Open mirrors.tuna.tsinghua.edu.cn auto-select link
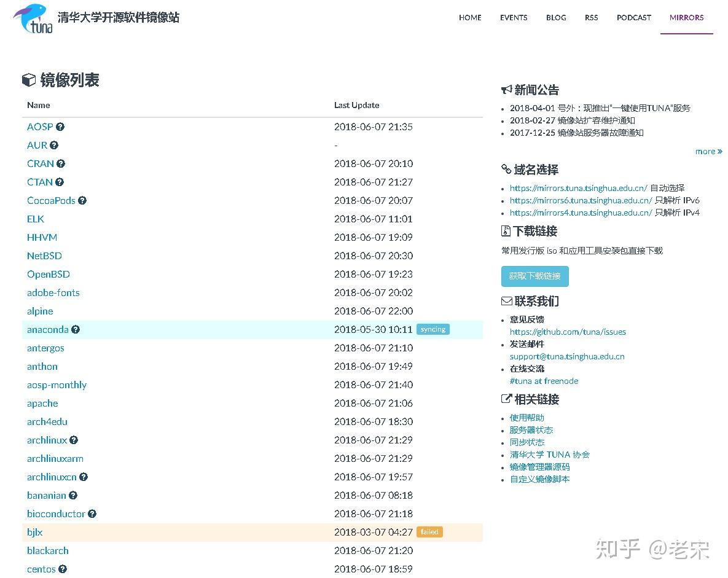Viewport: 728px width, 578px height. click(x=578, y=188)
